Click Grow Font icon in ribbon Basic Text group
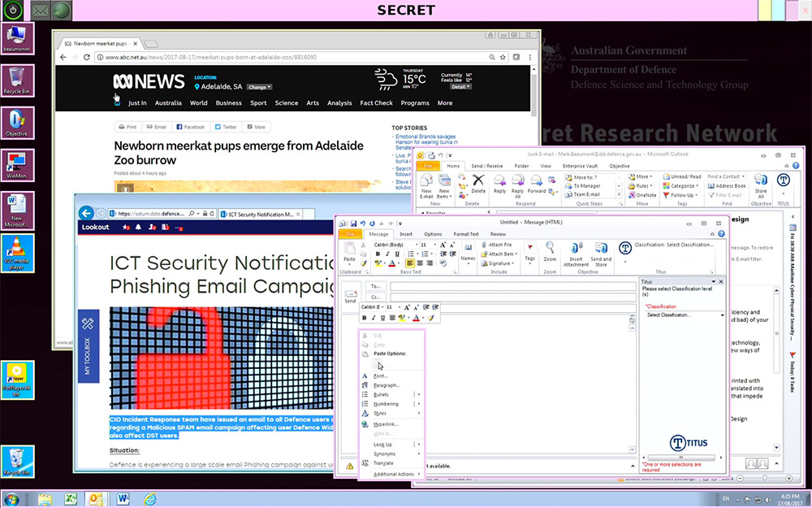The height and width of the screenshot is (508, 812). click(x=443, y=245)
